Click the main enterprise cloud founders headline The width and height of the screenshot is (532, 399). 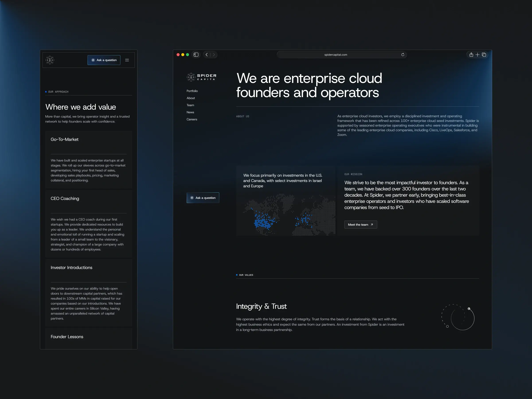pos(309,85)
